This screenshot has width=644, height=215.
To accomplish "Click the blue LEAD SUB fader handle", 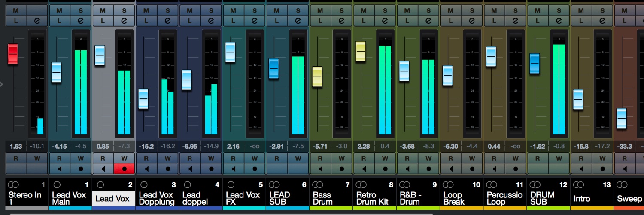I will [274, 69].
